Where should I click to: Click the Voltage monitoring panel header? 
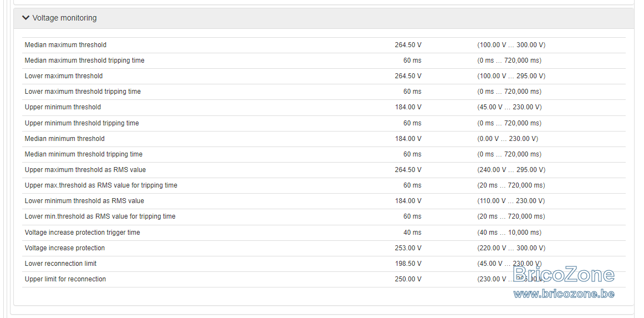[324, 18]
